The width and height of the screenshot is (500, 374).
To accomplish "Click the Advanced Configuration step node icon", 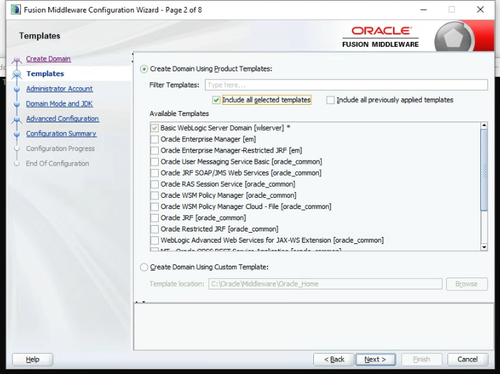I will pos(17,119).
